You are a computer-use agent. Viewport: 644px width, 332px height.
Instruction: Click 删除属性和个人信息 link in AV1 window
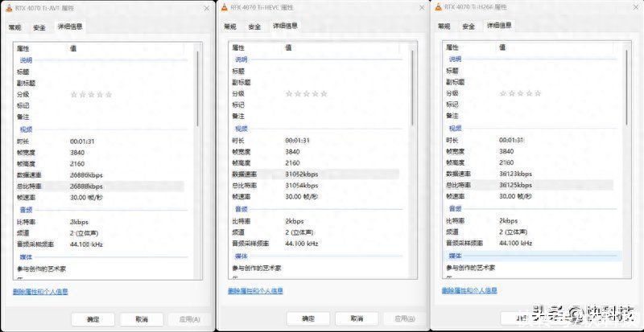pos(40,292)
